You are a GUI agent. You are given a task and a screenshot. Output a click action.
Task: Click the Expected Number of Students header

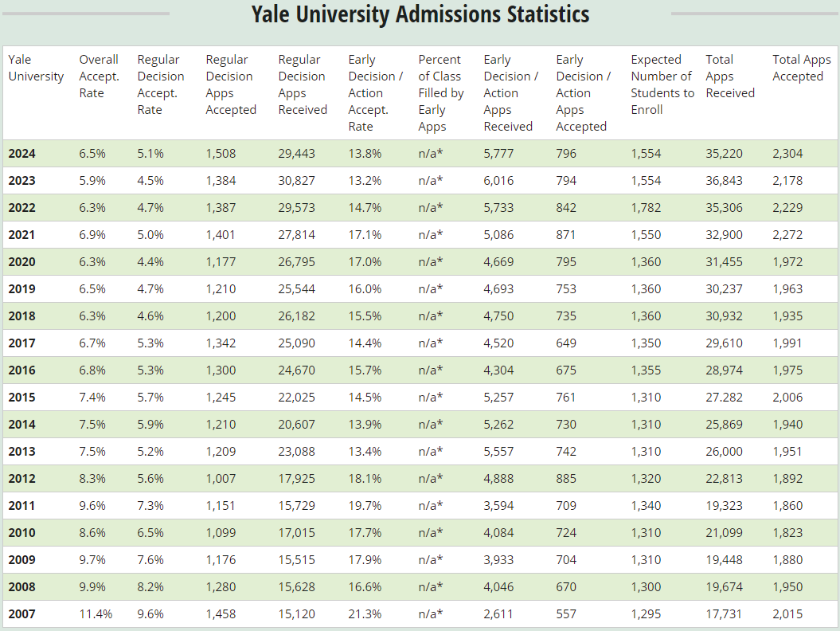pos(662,84)
